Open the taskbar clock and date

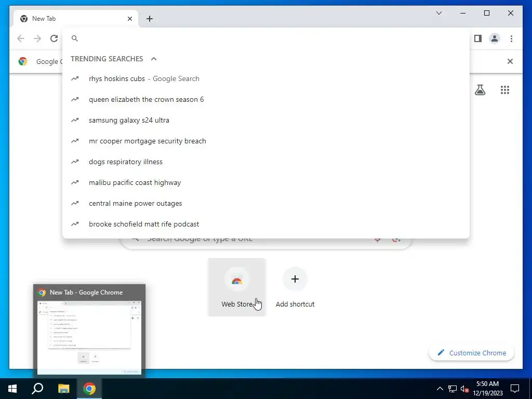(x=487, y=389)
